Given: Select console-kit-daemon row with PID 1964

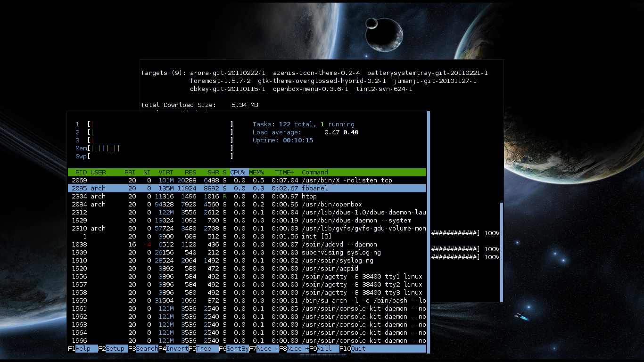Looking at the screenshot, I should [247, 333].
